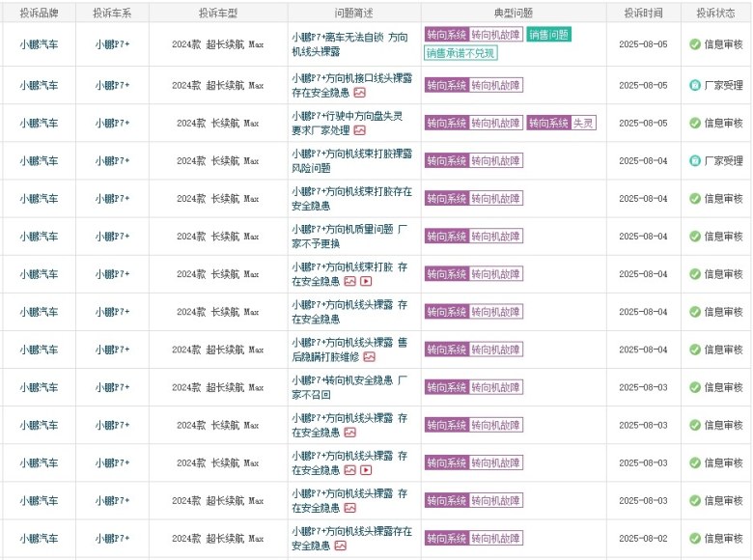
Task: Click 小鹏P7+ series in 2025-08-02 row
Action: click(112, 539)
